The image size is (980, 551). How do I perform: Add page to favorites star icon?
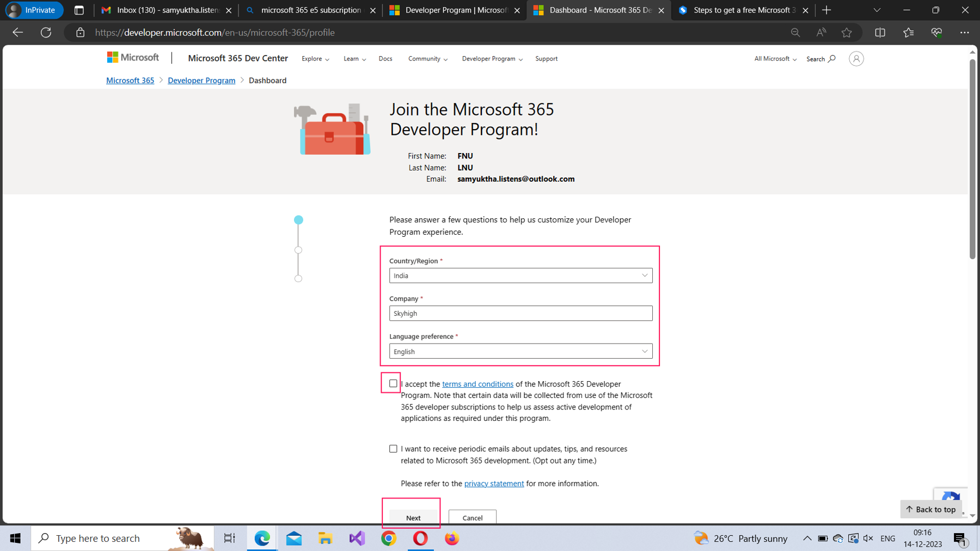click(x=846, y=33)
